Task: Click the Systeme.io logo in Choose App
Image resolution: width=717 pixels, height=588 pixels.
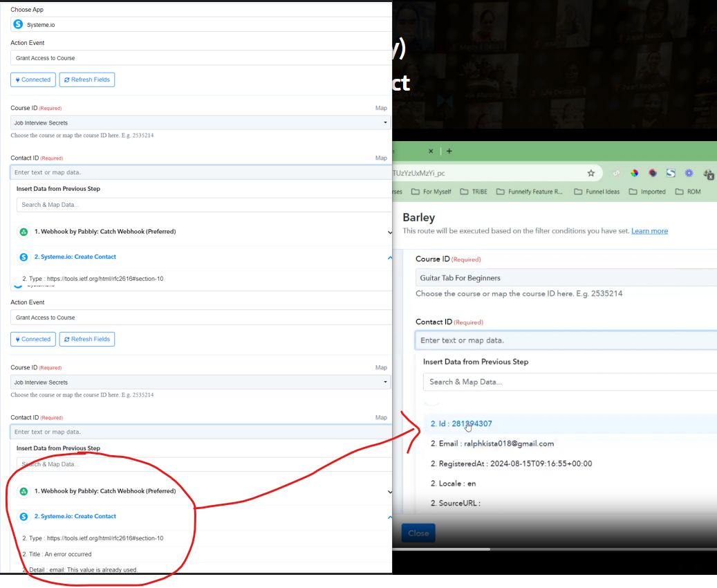Action: (18, 24)
